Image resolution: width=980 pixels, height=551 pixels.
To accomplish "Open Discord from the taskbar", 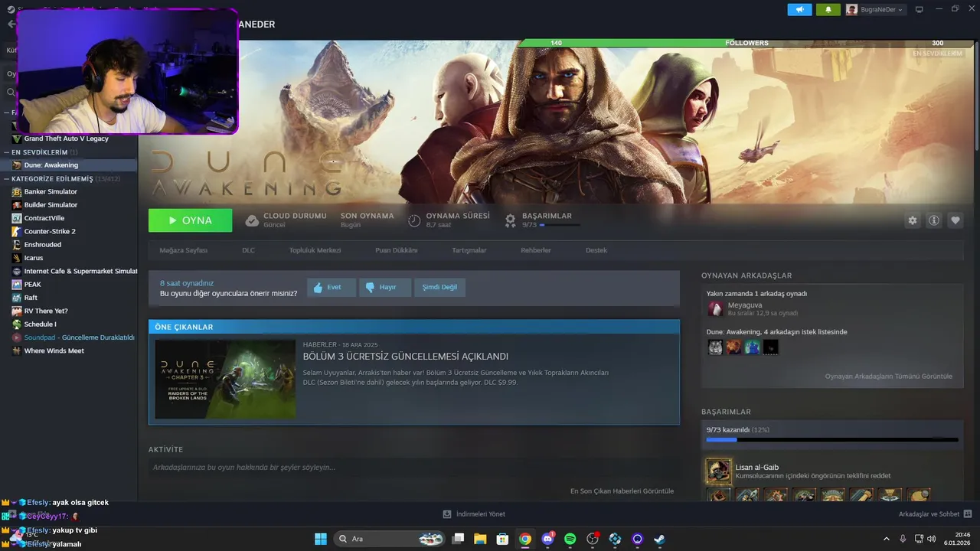I will click(x=547, y=539).
